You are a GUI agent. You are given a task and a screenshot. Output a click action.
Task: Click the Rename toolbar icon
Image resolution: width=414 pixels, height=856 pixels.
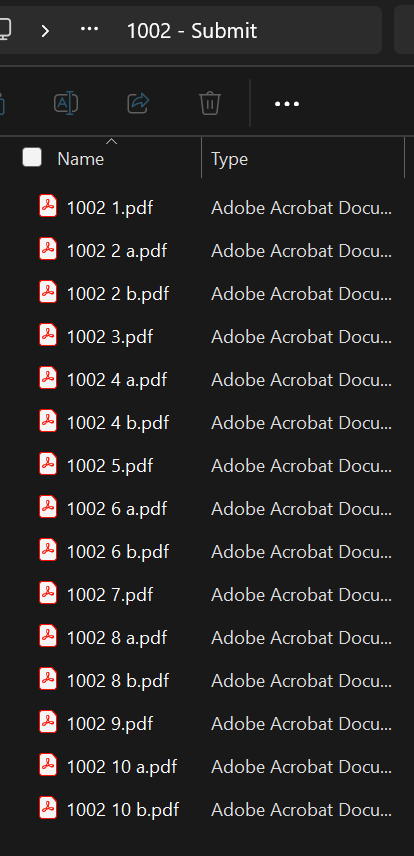click(66, 103)
